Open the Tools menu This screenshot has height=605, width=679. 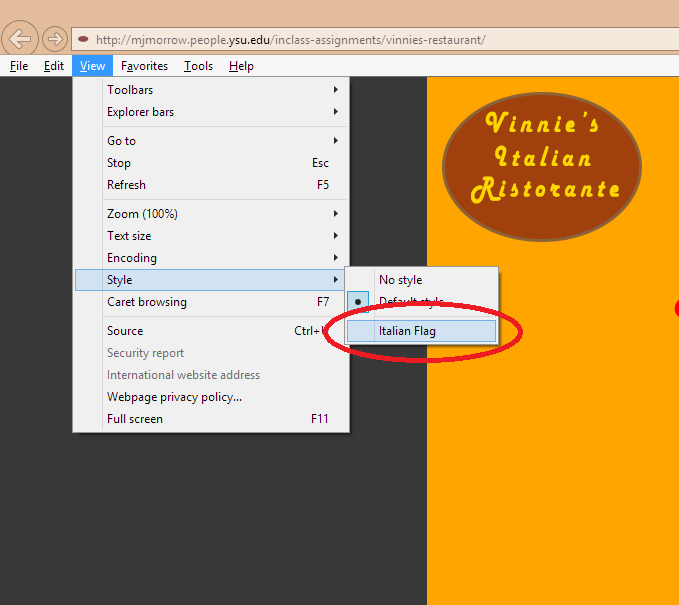(x=198, y=66)
